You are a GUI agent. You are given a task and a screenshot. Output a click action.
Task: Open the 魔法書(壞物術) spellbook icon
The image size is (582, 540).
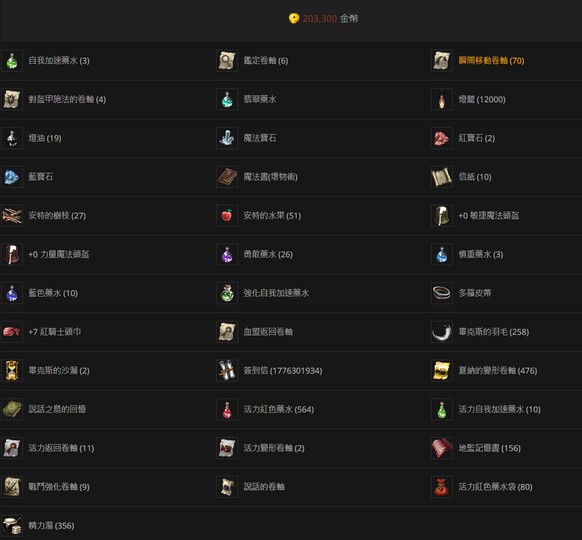(227, 177)
